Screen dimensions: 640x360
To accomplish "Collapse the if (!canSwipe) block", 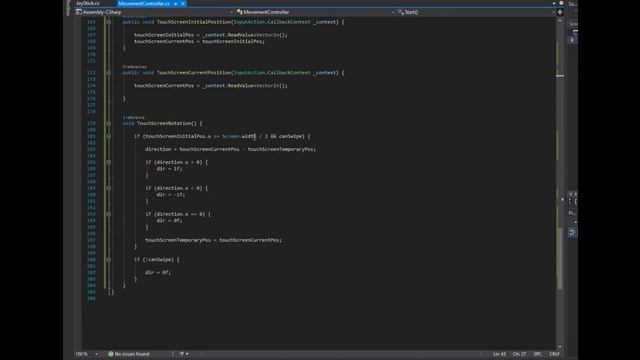I will pos(109,259).
